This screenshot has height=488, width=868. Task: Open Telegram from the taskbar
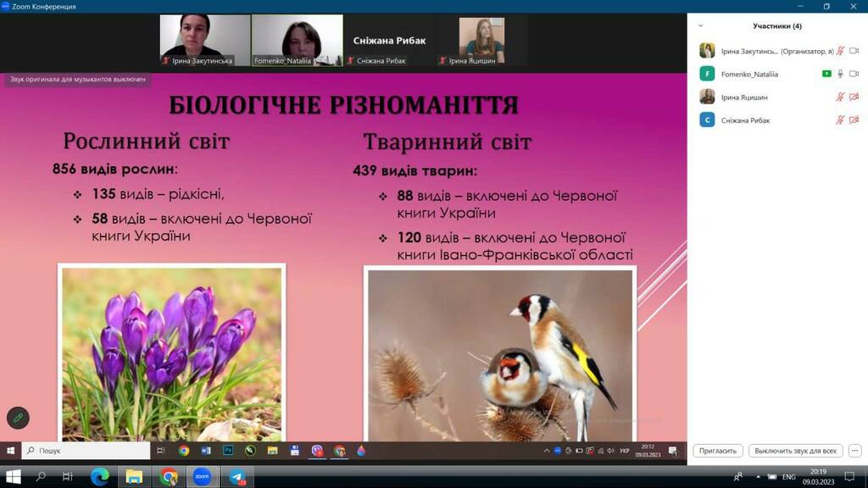point(236,477)
